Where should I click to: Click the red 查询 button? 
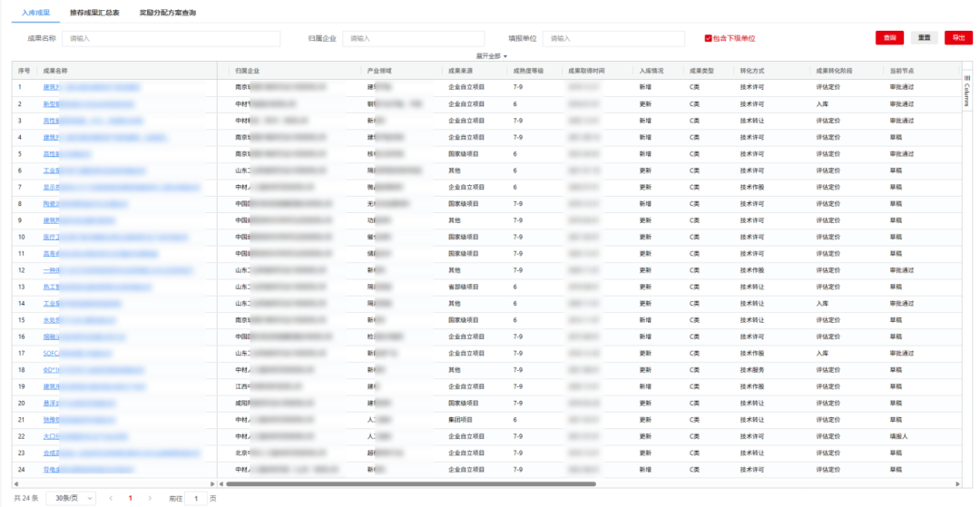tap(889, 38)
